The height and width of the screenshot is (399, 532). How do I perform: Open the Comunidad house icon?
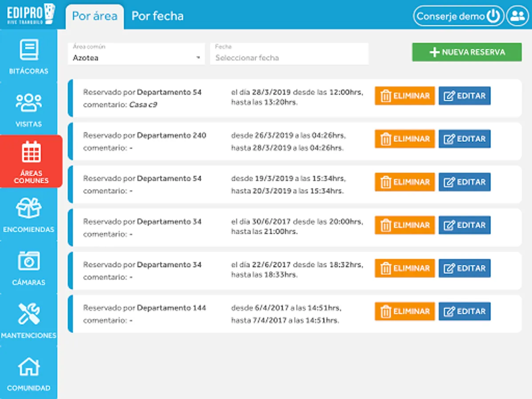click(x=29, y=367)
